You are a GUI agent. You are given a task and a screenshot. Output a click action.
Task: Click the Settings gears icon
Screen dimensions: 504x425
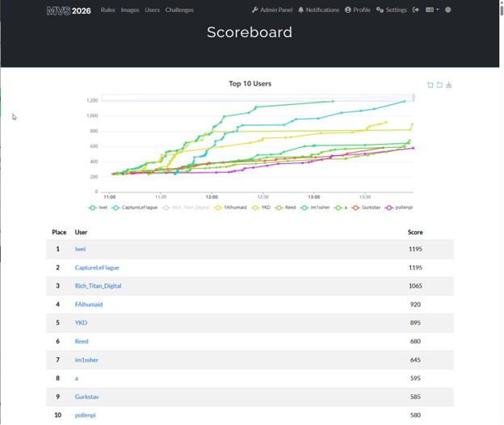[380, 10]
